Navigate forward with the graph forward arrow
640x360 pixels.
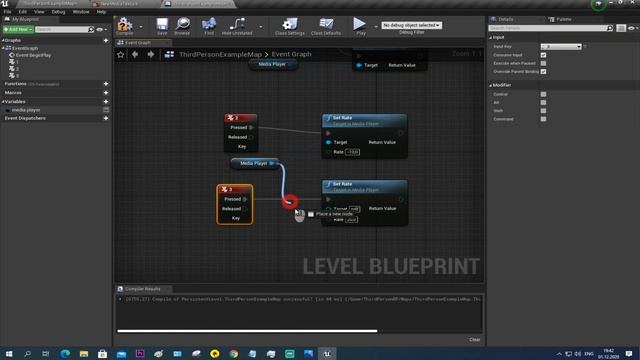(151, 54)
